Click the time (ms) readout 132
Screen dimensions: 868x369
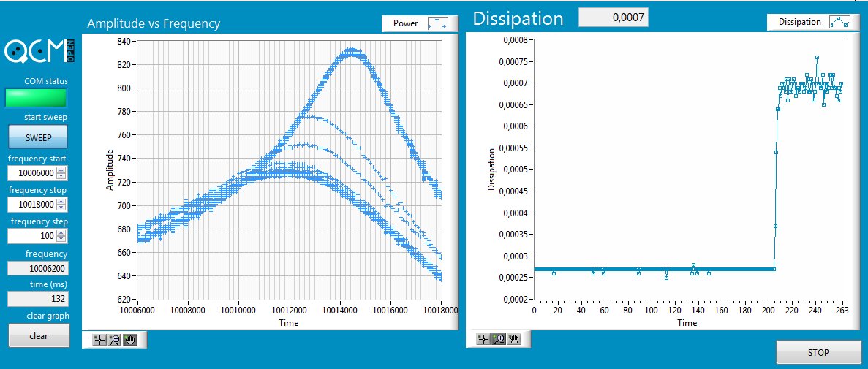pos(37,300)
